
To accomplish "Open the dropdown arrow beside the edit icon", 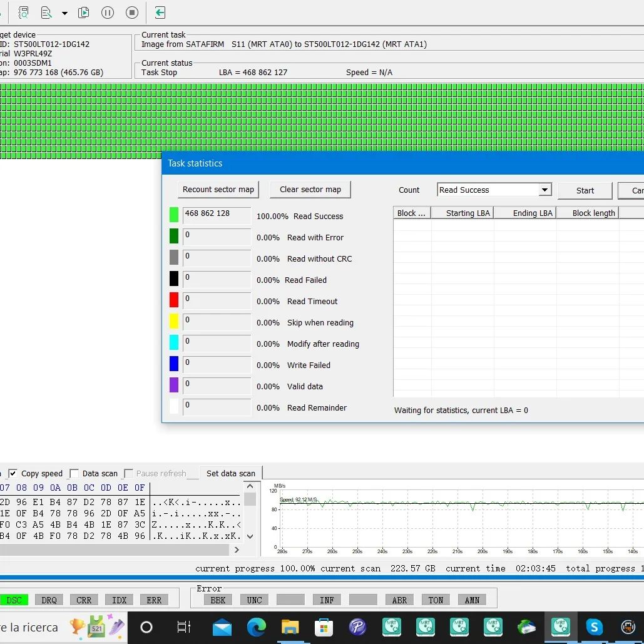I will (64, 13).
